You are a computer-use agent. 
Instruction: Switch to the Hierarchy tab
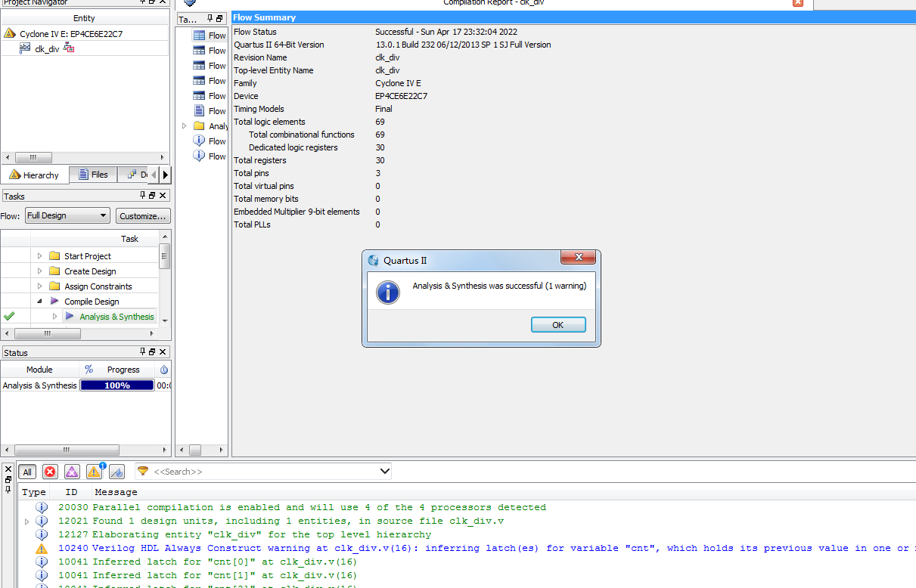(35, 175)
